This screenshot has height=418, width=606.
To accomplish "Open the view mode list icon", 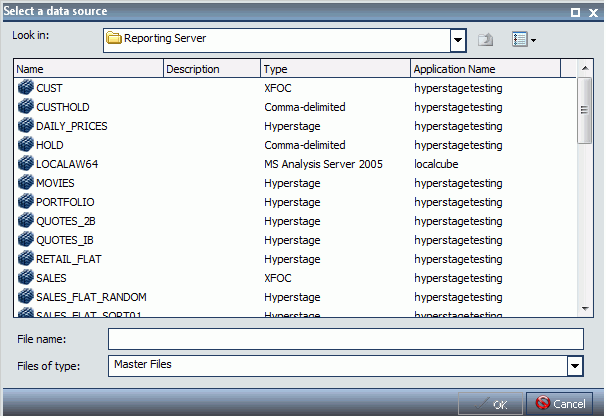I will [x=519, y=39].
